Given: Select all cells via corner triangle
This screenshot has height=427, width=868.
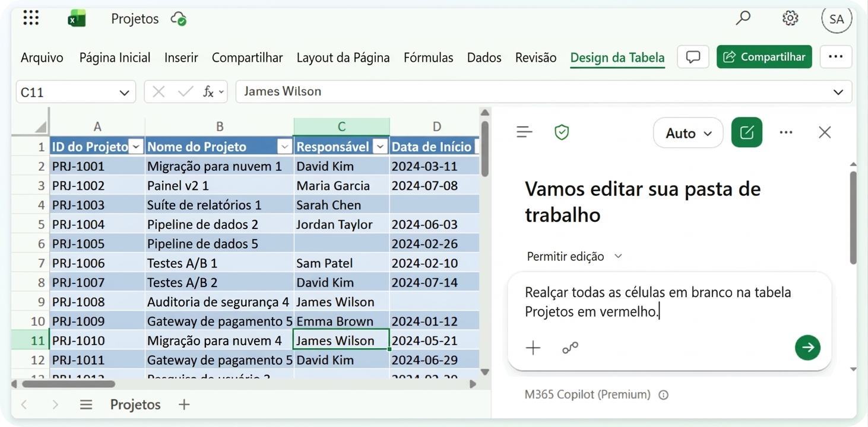Looking at the screenshot, I should coord(40,126).
